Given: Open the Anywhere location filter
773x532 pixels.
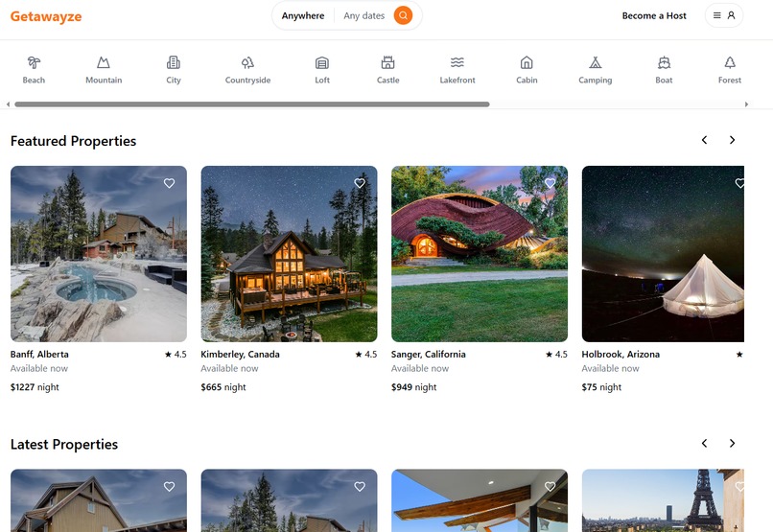Looking at the screenshot, I should (303, 15).
